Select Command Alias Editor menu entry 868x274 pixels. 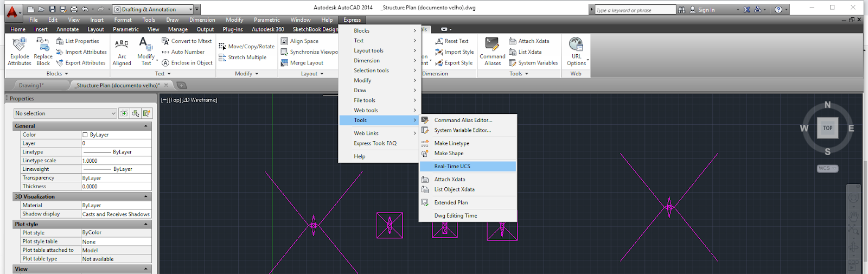tap(468, 120)
